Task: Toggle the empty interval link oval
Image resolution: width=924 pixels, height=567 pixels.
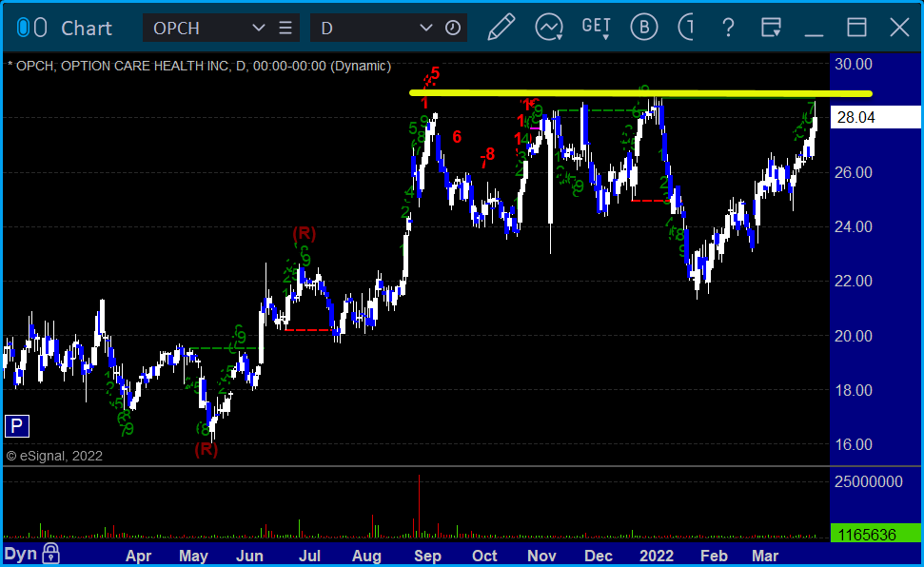Action: pos(40,28)
